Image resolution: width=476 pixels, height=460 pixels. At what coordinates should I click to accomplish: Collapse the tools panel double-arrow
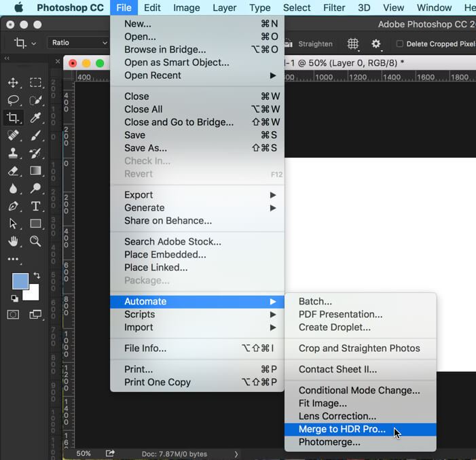point(7,58)
